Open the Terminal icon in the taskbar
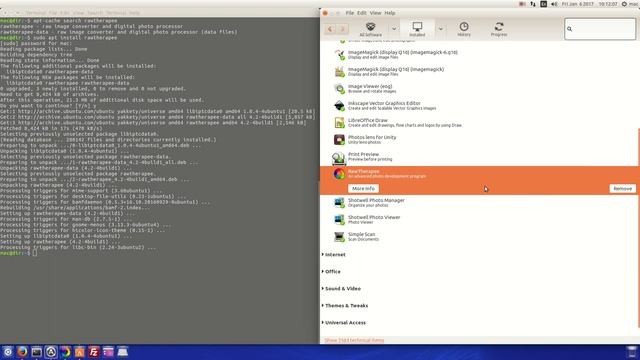Screen dimensions: 640x360 coord(36,352)
